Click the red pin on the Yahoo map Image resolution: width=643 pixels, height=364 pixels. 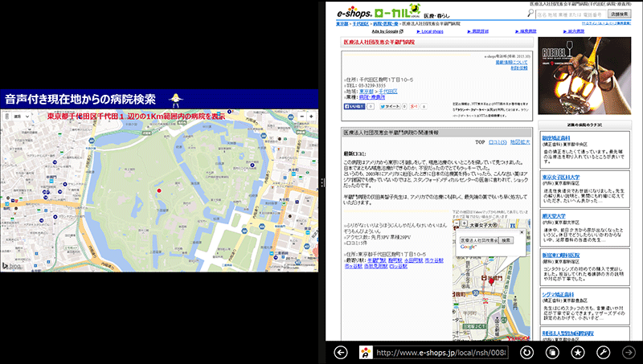click(491, 281)
